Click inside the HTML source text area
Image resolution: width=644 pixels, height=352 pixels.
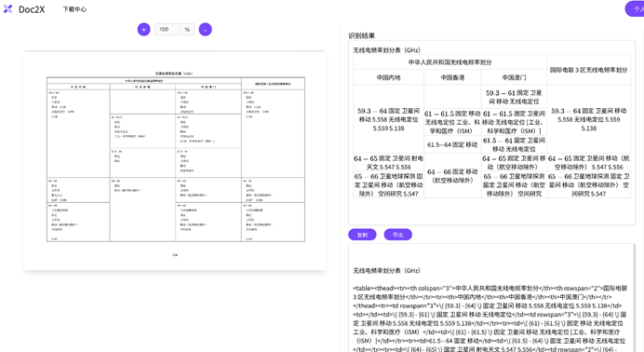point(491,298)
